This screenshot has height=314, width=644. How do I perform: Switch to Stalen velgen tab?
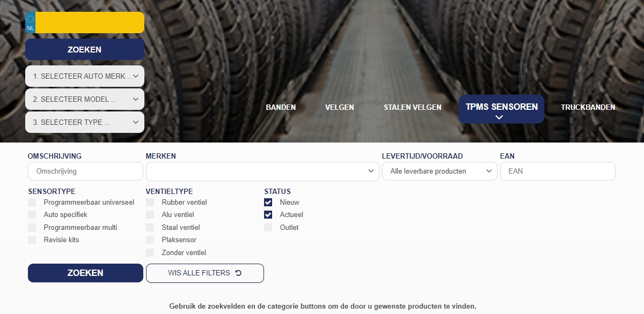(x=413, y=107)
